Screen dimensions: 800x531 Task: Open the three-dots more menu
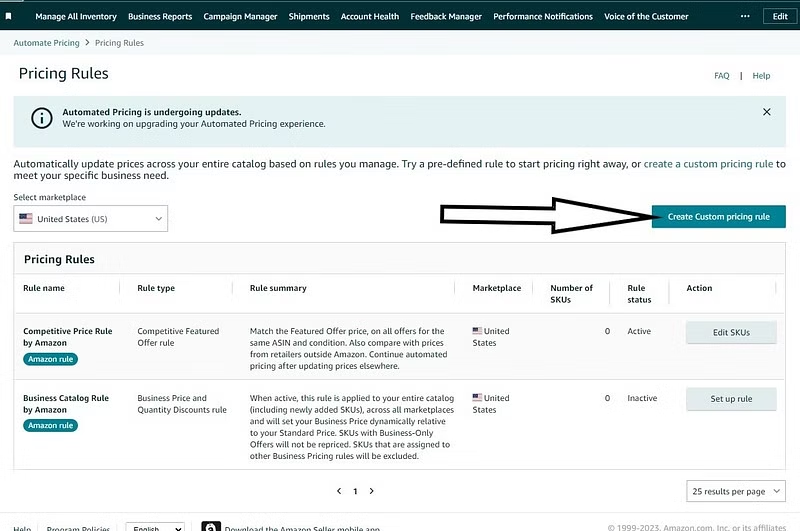[x=745, y=16]
